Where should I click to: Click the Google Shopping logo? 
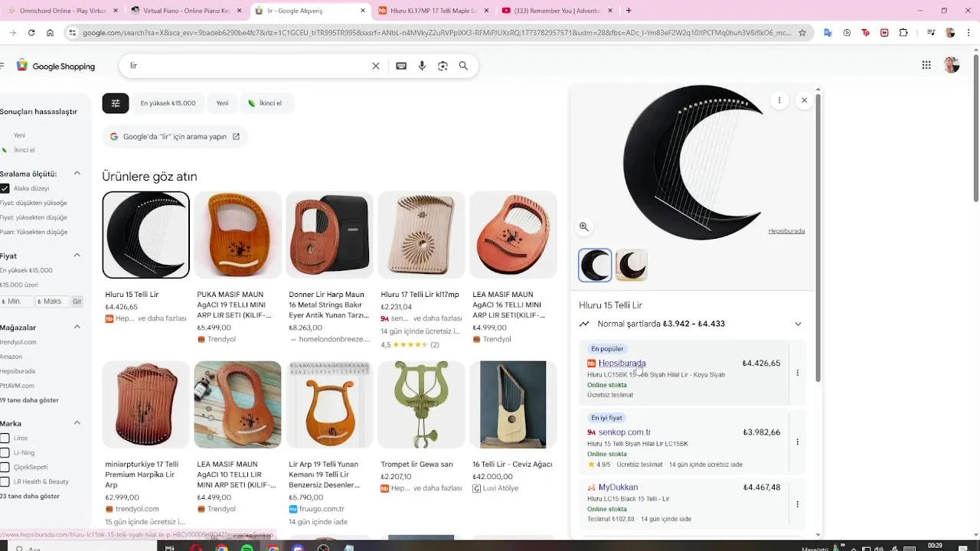pos(56,66)
